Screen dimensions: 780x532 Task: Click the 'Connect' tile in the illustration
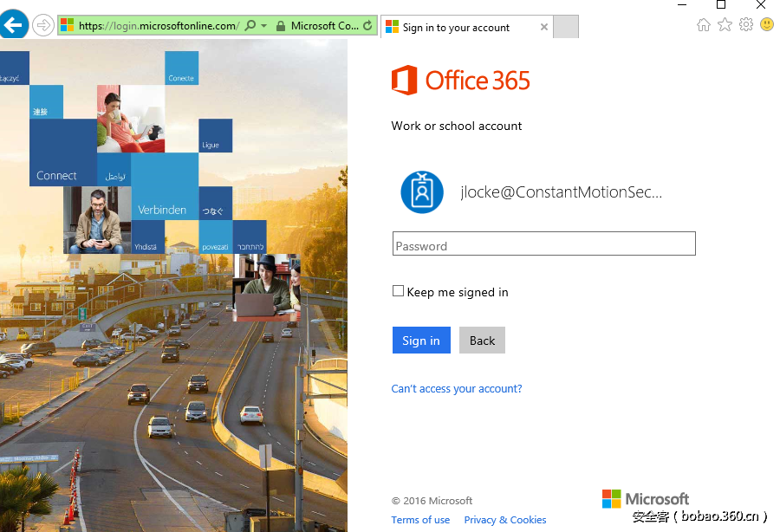pos(63,152)
